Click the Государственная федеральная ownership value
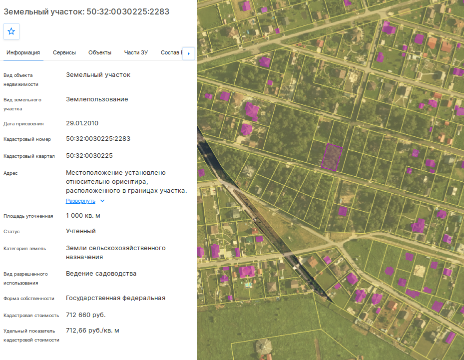The height and width of the screenshot is (360, 464). pos(115,298)
